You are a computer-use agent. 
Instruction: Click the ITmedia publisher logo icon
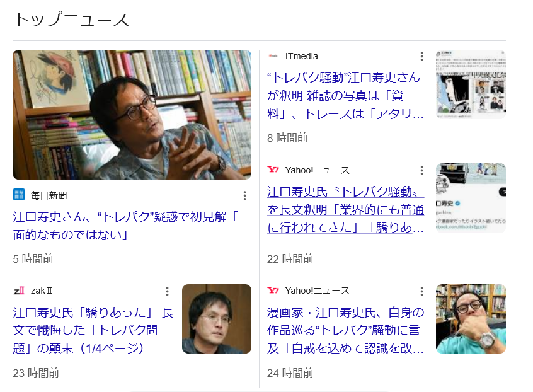pyautogui.click(x=273, y=56)
